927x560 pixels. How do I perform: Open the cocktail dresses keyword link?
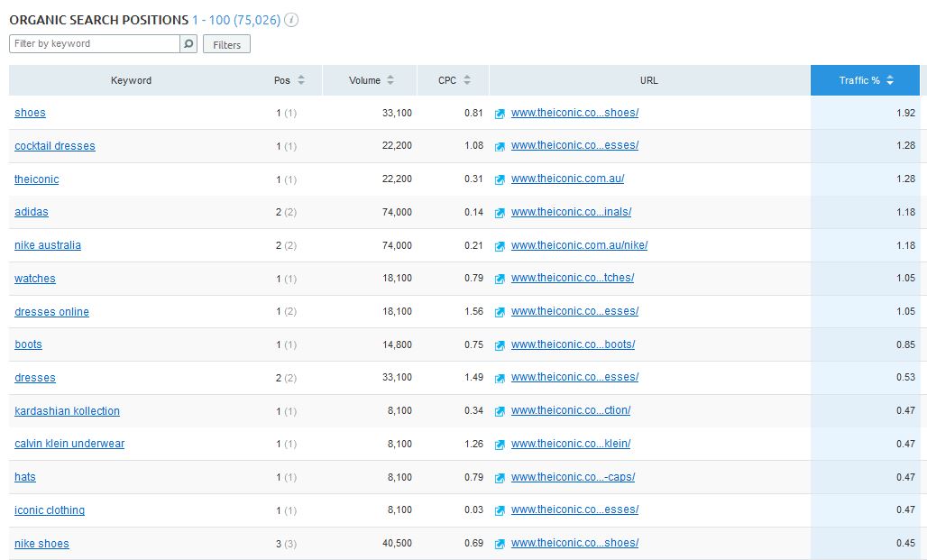(54, 145)
